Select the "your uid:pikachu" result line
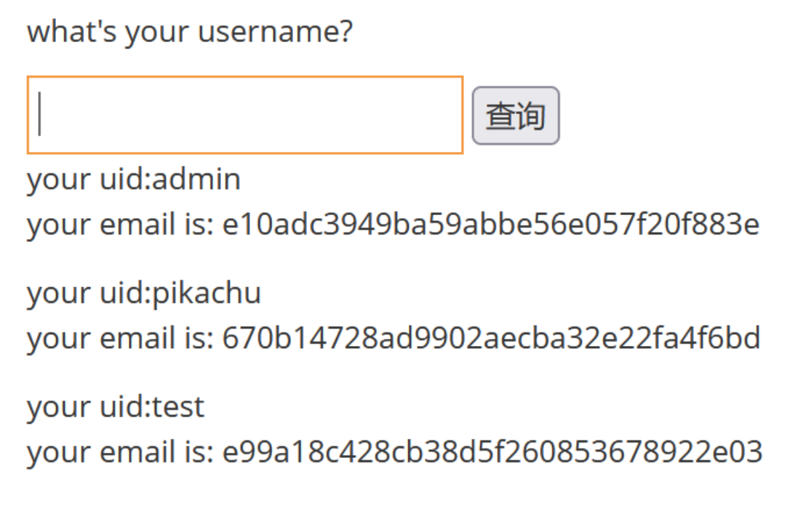The image size is (806, 532). 144,292
